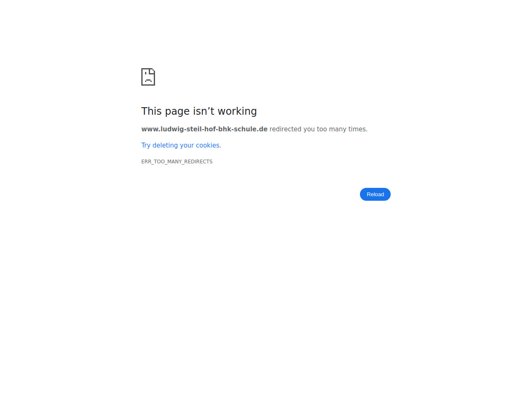
Task: Click the word deleting in the suggestion link
Action: click(165, 145)
